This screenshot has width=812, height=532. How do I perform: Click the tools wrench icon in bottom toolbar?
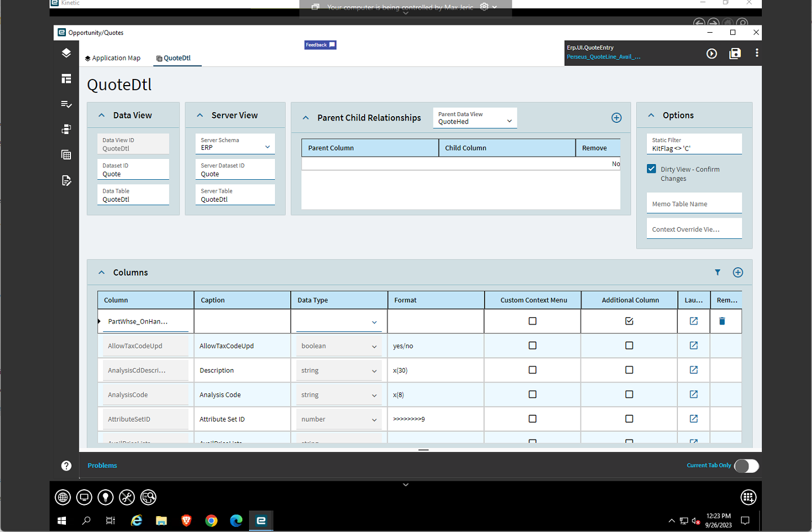point(127,497)
